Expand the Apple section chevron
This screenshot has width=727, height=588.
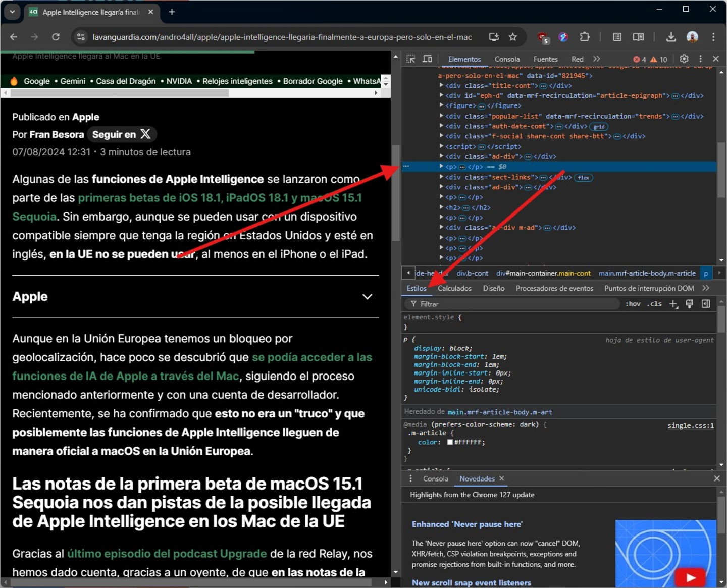367,297
